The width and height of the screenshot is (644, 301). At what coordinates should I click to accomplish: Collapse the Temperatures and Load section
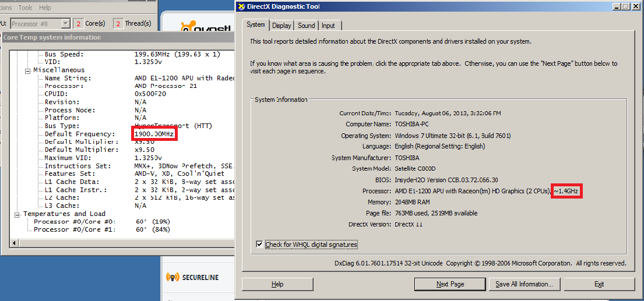click(17, 214)
